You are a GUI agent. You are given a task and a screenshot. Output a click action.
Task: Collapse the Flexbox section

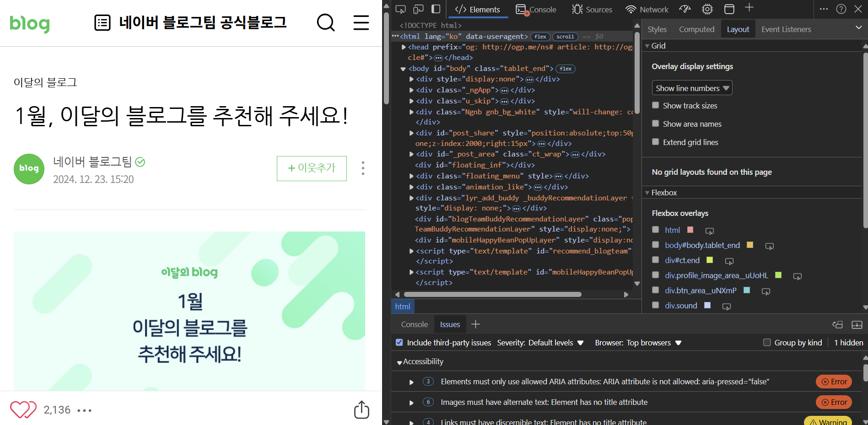click(x=647, y=193)
